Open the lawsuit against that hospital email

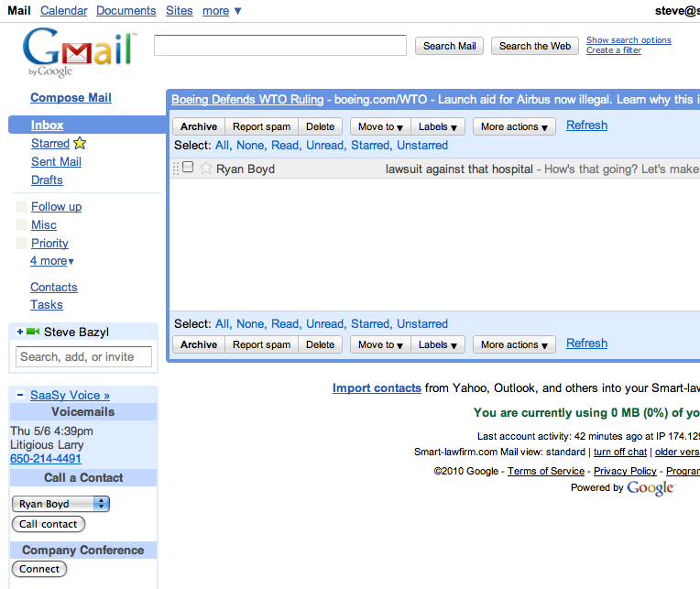459,169
